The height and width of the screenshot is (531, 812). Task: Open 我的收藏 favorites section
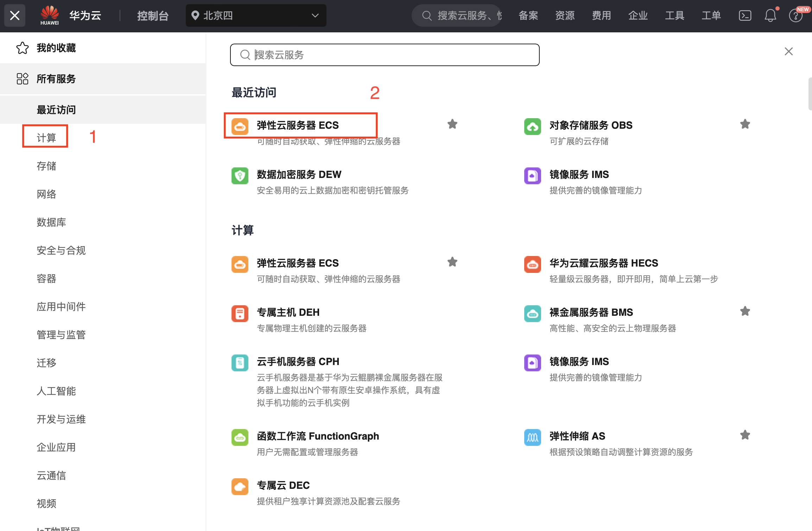click(x=56, y=48)
